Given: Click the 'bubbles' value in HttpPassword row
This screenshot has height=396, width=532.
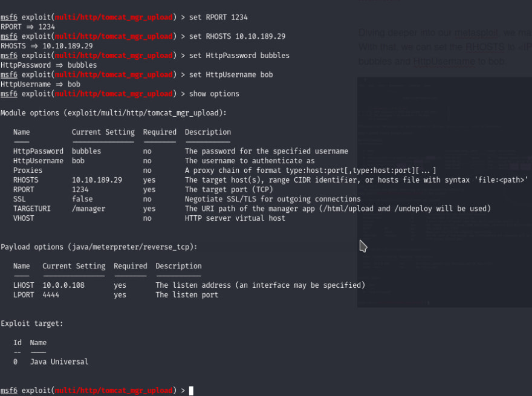Looking at the screenshot, I should 86,151.
